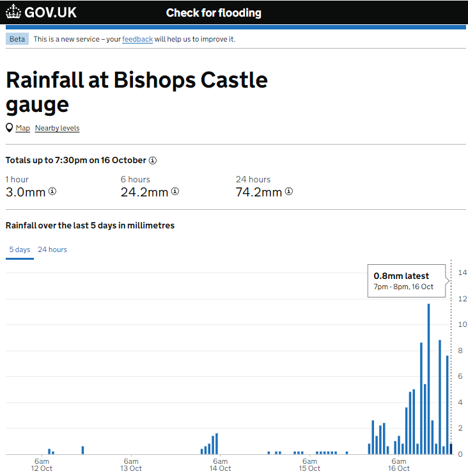468x476 pixels.
Task: Click the 6am 13 Oct axis label
Action: [131, 464]
